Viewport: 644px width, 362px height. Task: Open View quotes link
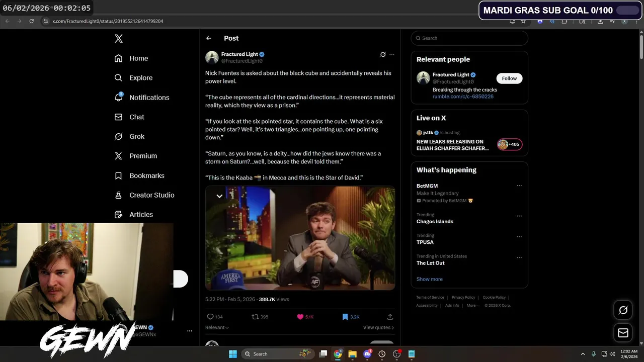click(x=378, y=327)
